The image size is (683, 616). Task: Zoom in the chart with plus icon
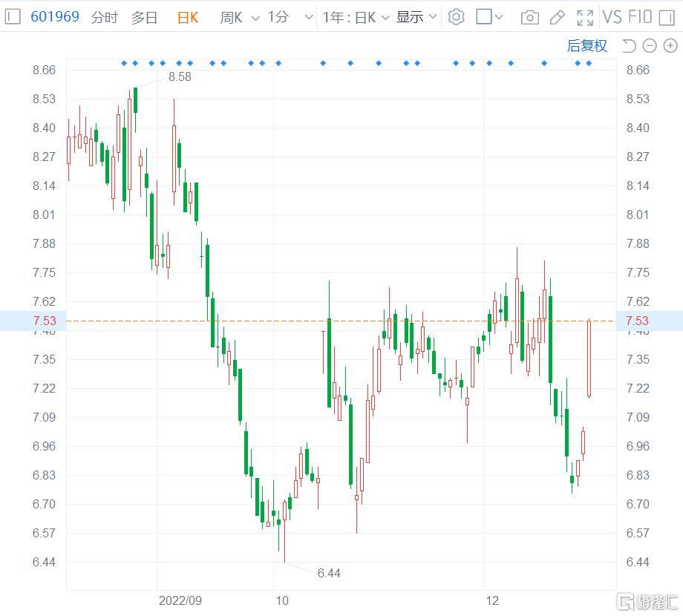click(670, 46)
